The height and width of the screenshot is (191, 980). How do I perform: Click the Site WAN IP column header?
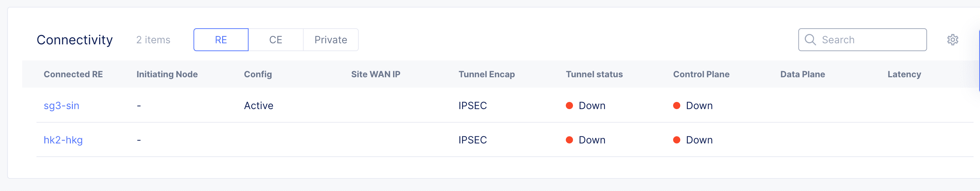pyautogui.click(x=376, y=74)
